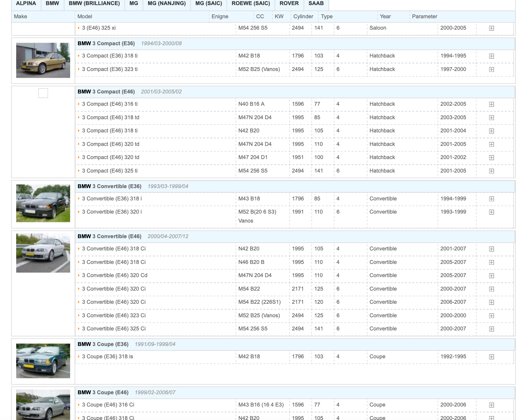520x420 pixels.
Task: Click plus icon on 3 Convertible (E46) 323 Ci row
Action: point(491,316)
